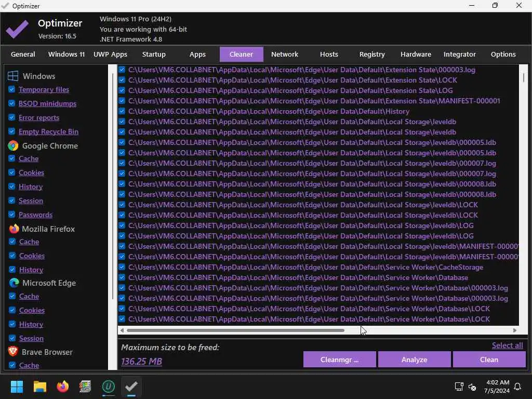Uncheck the Extension State\MANIFEST-000001 row checkbox
This screenshot has width=532, height=399.
pyautogui.click(x=122, y=101)
